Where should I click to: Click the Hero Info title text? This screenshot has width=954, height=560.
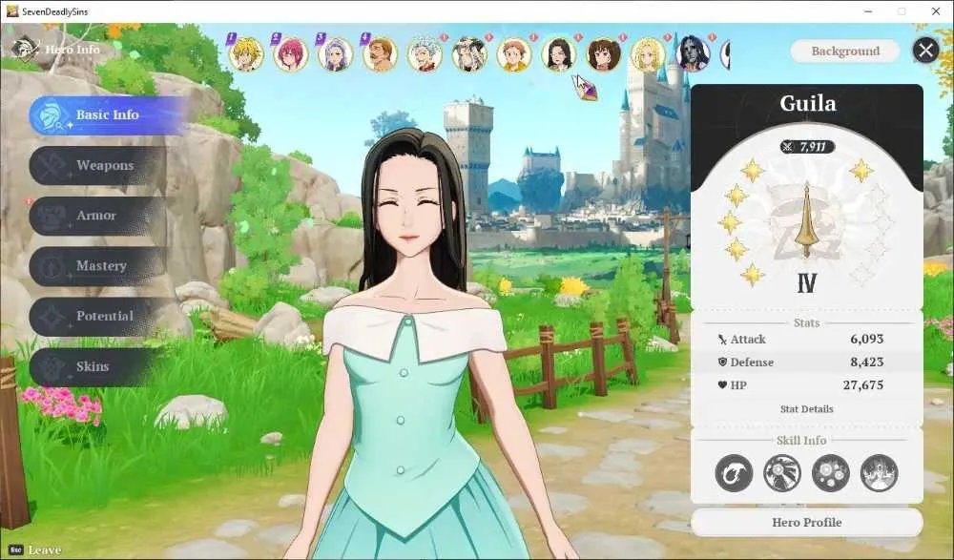[x=73, y=50]
